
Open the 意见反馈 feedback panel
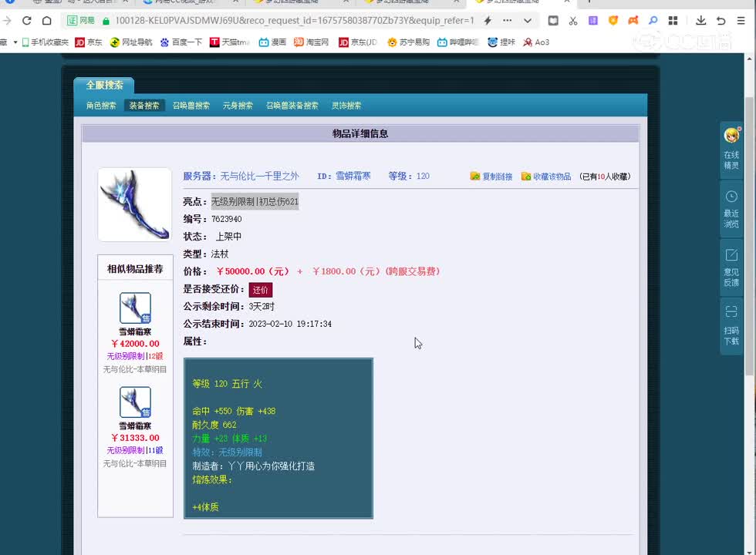click(x=731, y=266)
